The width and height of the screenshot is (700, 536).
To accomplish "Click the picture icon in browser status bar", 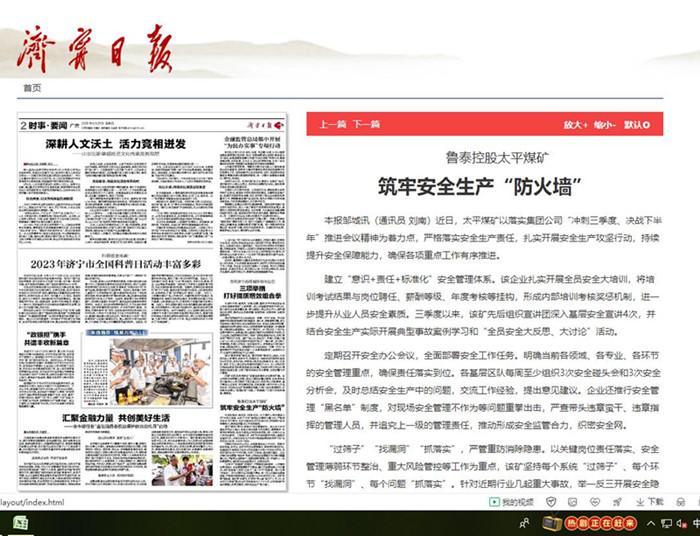I will [x=572, y=502].
